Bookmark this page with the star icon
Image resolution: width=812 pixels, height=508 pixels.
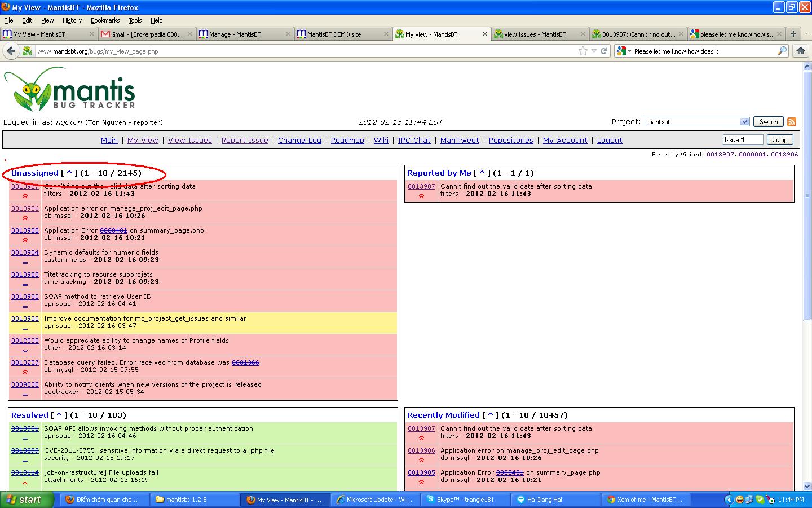[x=582, y=51]
